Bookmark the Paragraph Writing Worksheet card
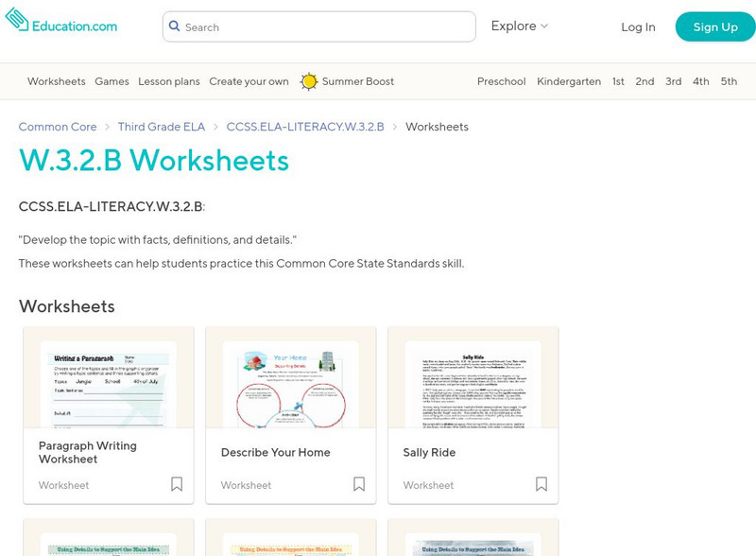The height and width of the screenshot is (556, 756). [x=177, y=484]
